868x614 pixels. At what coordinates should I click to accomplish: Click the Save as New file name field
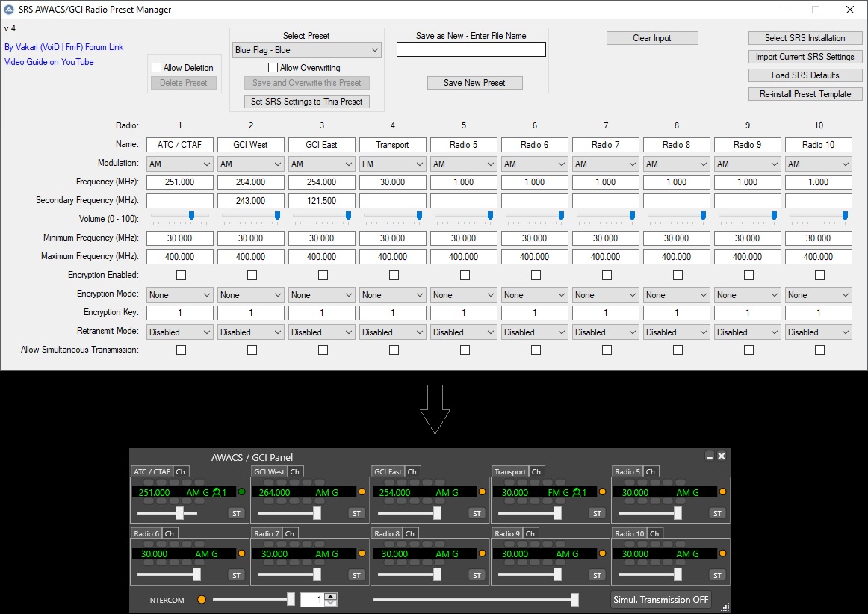(x=471, y=50)
